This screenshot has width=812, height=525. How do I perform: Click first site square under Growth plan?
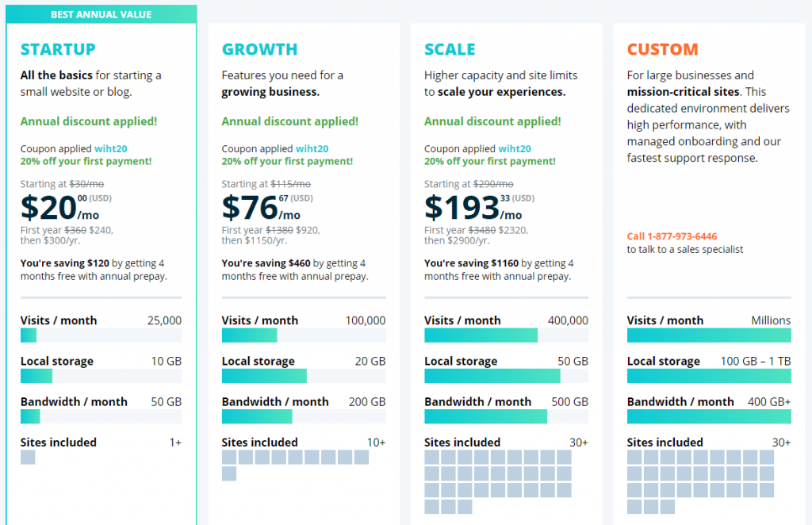(229, 457)
